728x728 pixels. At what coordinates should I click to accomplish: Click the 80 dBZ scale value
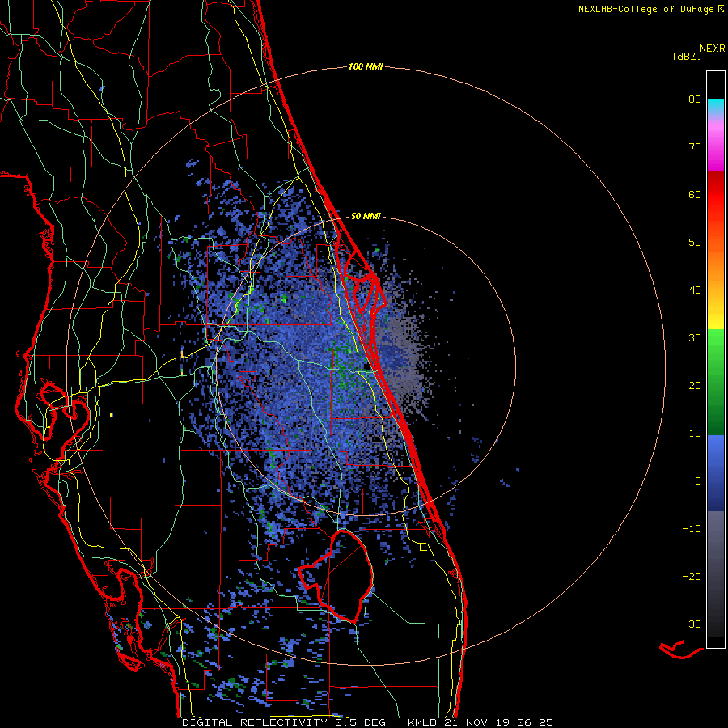point(695,99)
